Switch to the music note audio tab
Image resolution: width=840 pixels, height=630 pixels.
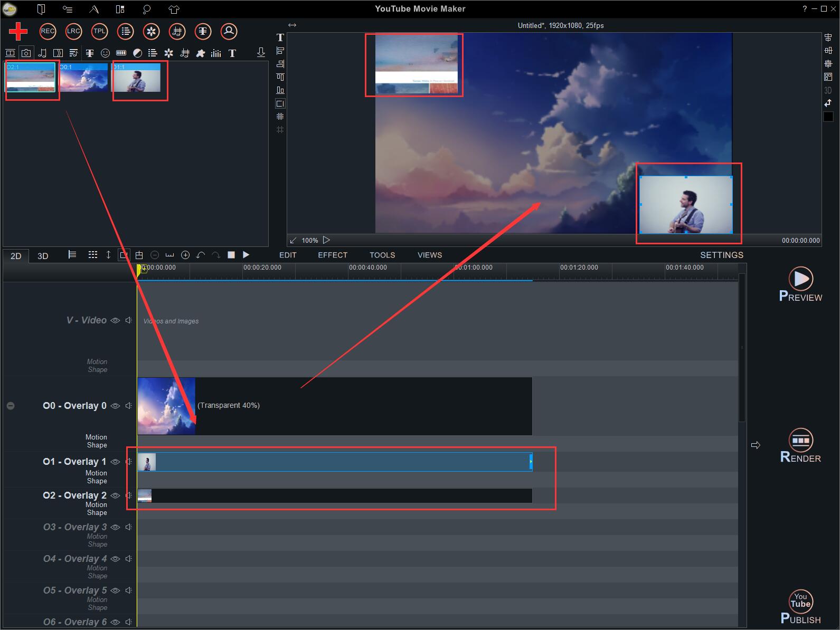(x=42, y=53)
